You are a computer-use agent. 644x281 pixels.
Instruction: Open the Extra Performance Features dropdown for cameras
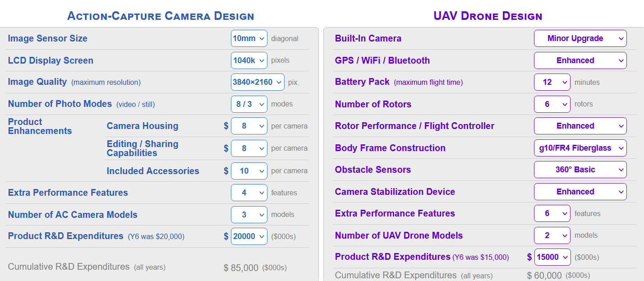click(x=249, y=193)
